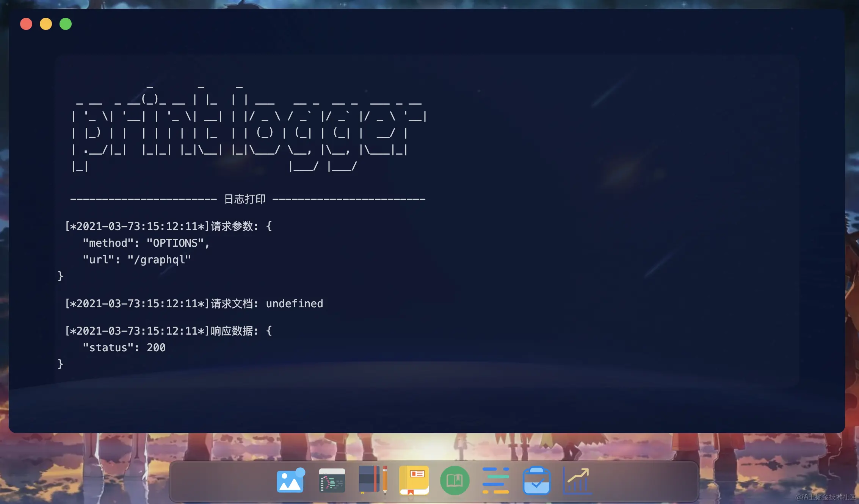Image resolution: width=859 pixels, height=504 pixels.
Task: Click the status 200 value
Action: 156,347
